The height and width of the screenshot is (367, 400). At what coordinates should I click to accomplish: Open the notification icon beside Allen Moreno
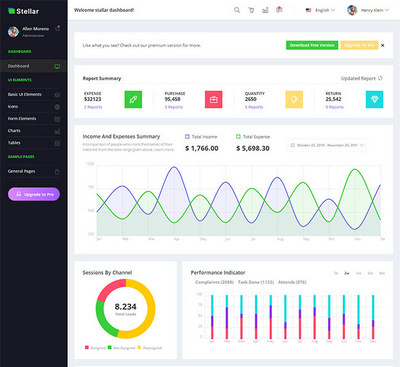tap(58, 28)
